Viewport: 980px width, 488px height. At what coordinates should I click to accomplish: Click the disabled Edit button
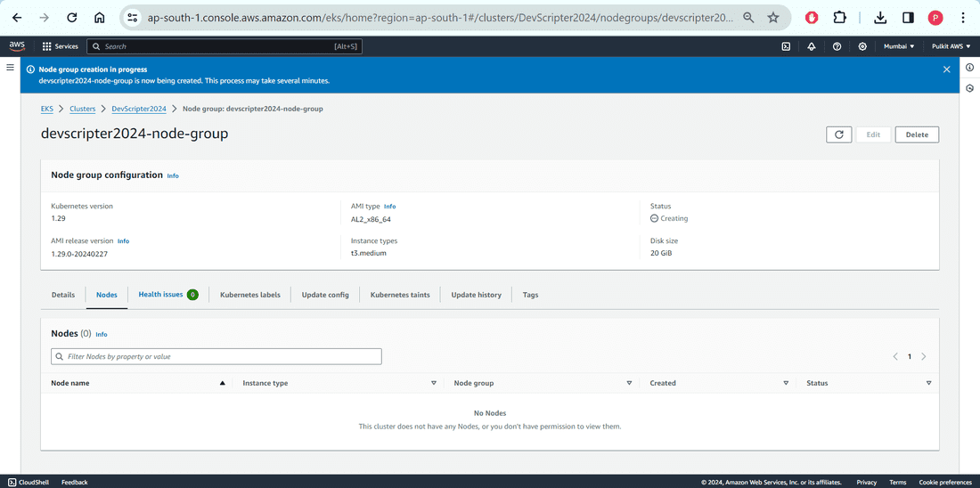coord(873,134)
